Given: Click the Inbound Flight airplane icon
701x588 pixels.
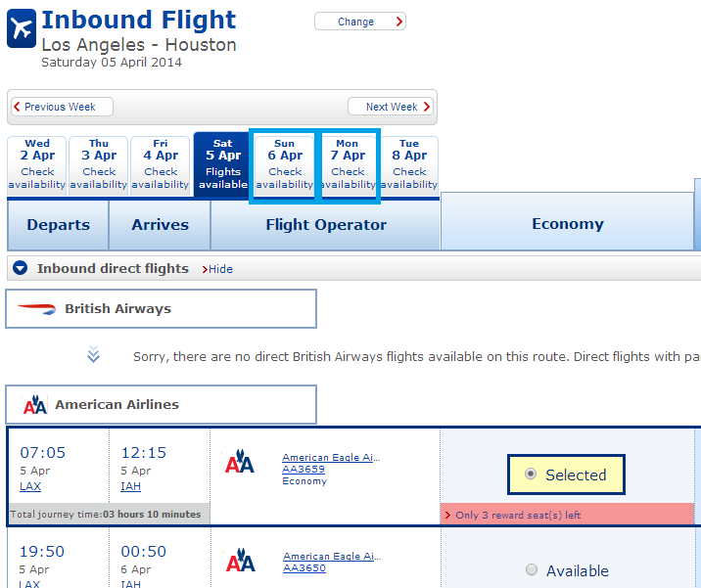Looking at the screenshot, I should [x=22, y=28].
